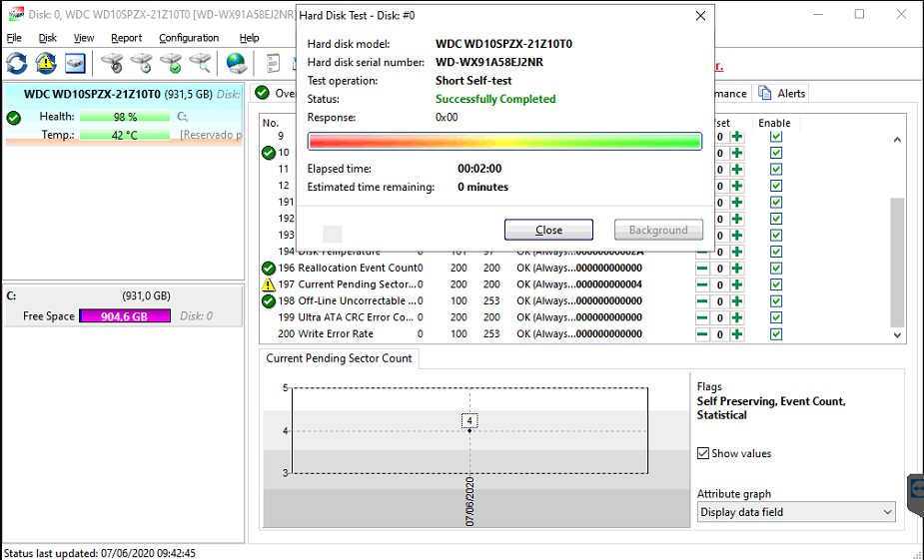Click the Background button in test dialog

658,231
